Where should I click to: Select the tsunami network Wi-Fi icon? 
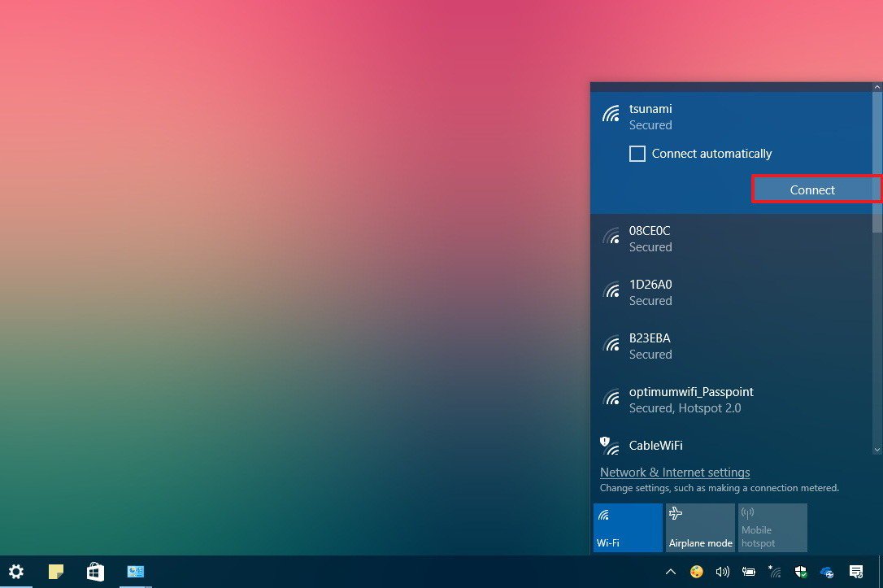611,114
